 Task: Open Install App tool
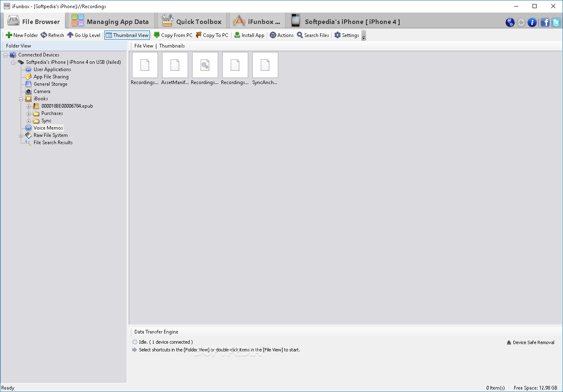coord(249,35)
